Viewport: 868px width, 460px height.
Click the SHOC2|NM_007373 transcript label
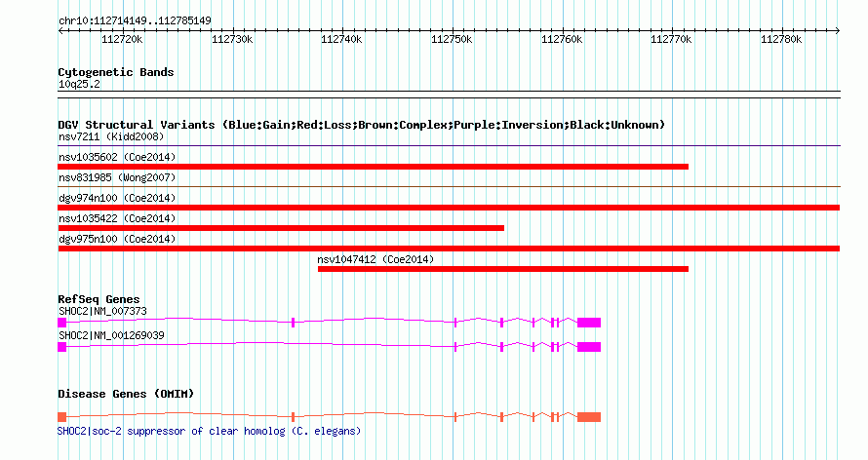coord(103,311)
